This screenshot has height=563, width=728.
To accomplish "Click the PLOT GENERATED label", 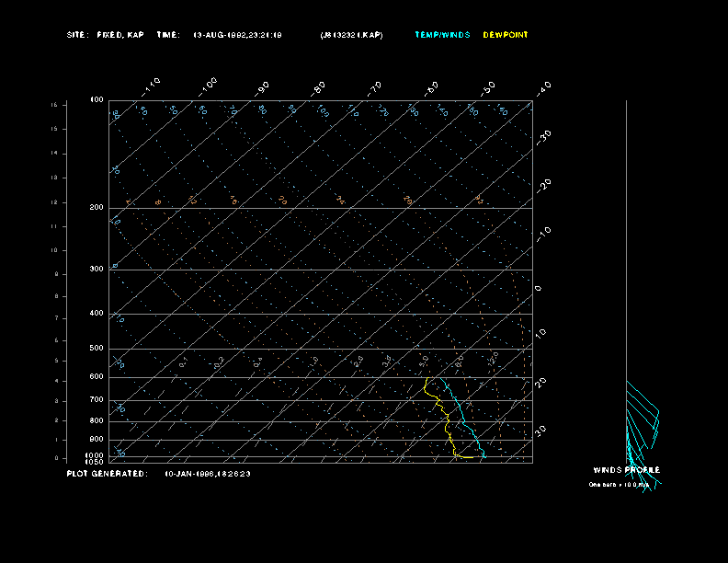I will coord(106,474).
